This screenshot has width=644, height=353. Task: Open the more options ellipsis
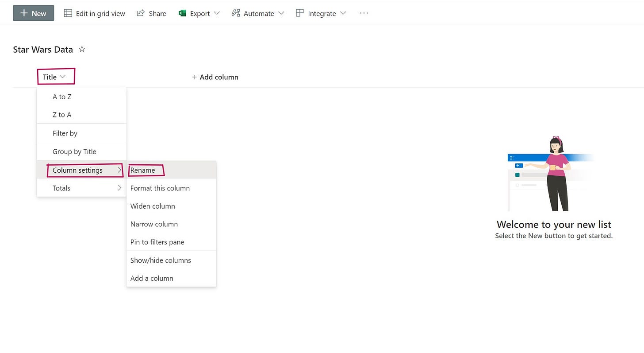coord(364,13)
